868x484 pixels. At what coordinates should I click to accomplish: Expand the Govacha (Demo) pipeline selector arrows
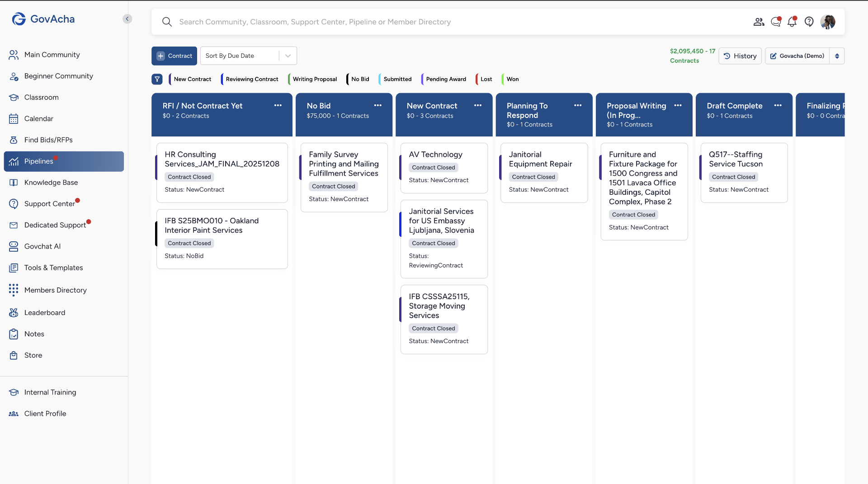(837, 56)
